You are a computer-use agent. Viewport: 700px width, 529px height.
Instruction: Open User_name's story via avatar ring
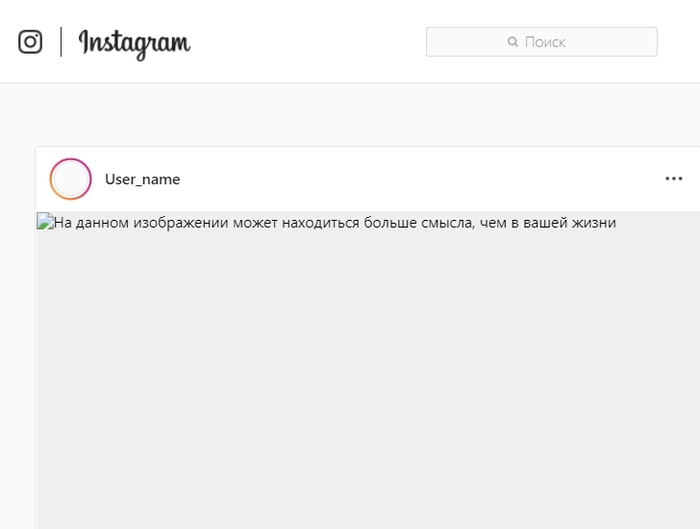(x=71, y=179)
